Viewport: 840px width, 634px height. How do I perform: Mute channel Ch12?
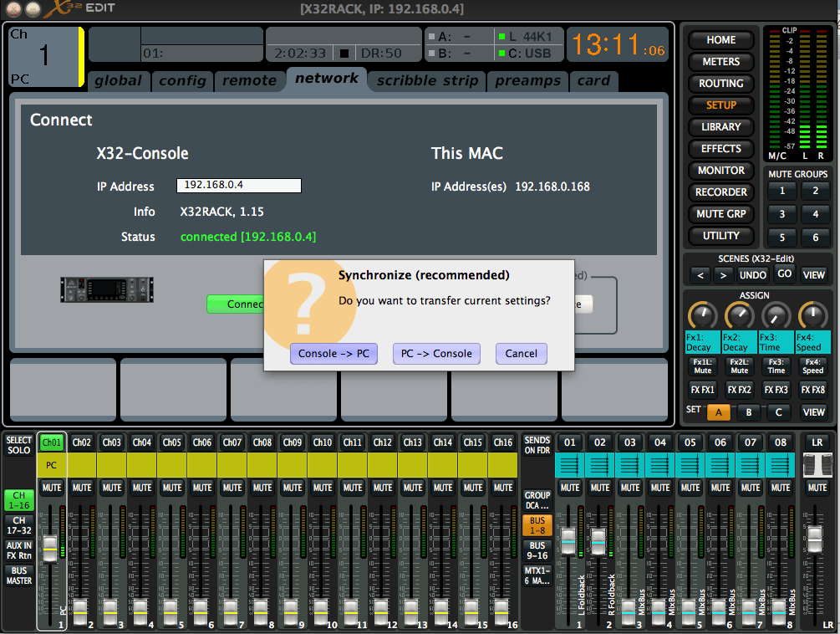(x=383, y=488)
